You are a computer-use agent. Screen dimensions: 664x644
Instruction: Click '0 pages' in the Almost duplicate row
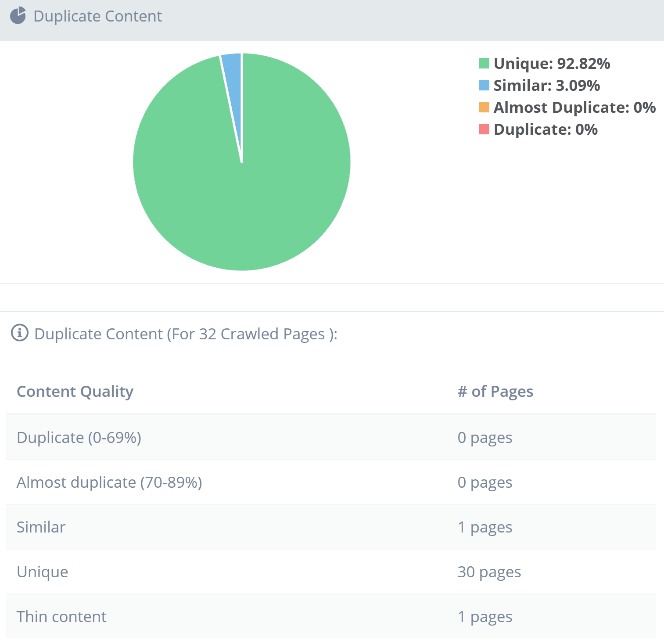tap(485, 482)
